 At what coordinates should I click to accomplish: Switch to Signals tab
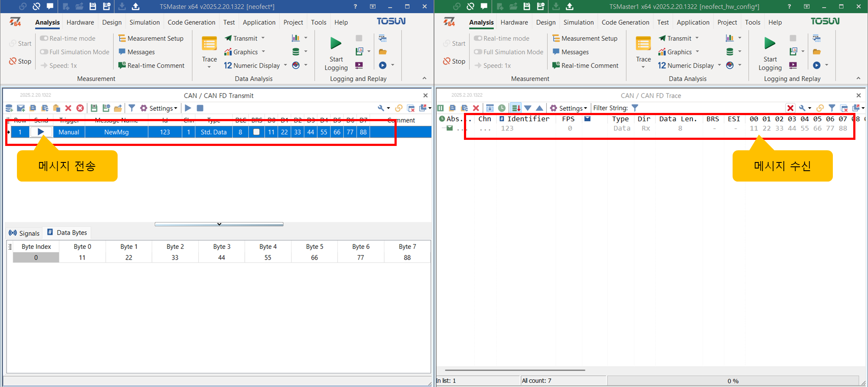pyautogui.click(x=24, y=233)
